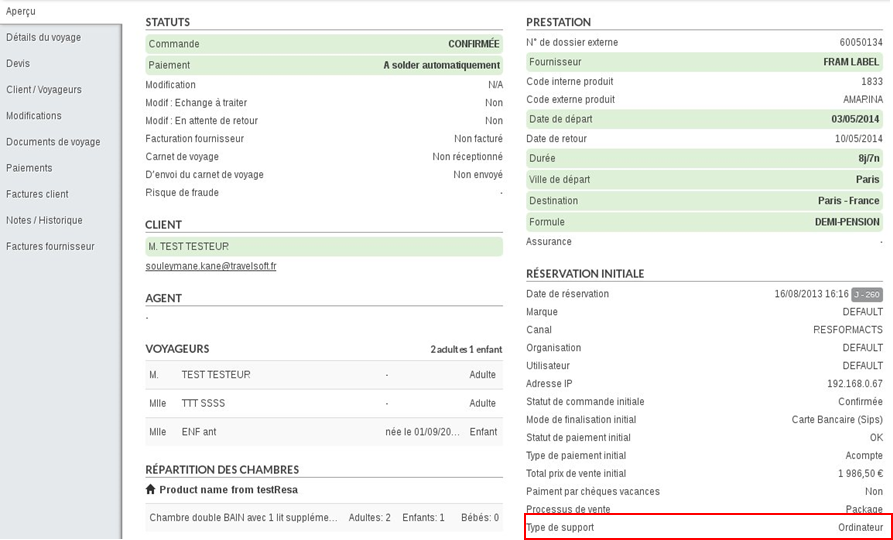Image resolution: width=893 pixels, height=540 pixels.
Task: Click the J - 260 badge
Action: 866,294
